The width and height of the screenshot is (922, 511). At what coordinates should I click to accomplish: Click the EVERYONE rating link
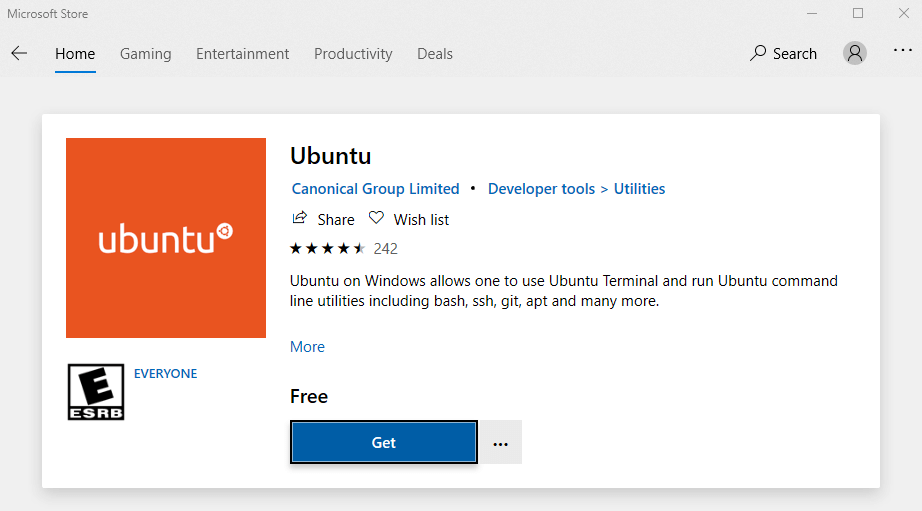[165, 374]
